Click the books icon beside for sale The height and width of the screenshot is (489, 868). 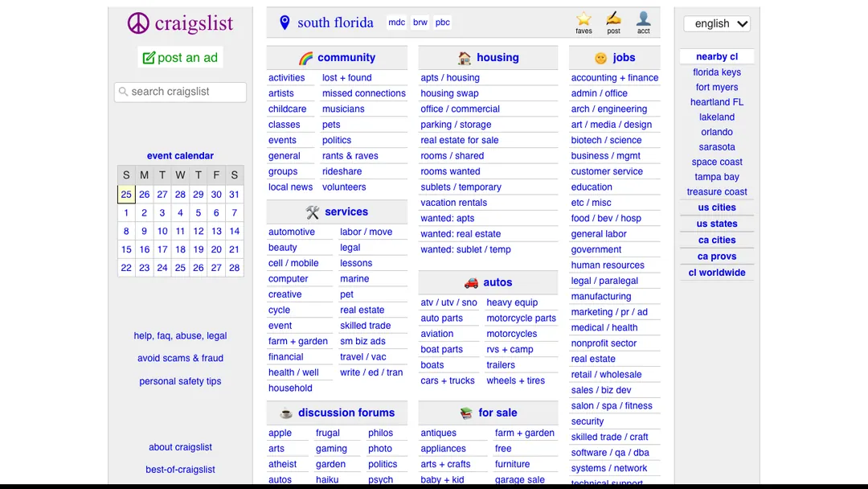click(466, 413)
